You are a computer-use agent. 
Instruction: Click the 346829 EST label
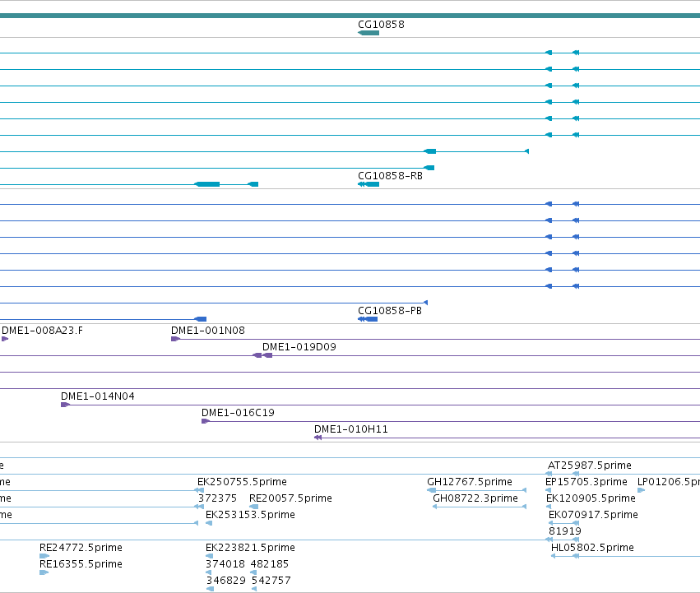[226, 581]
